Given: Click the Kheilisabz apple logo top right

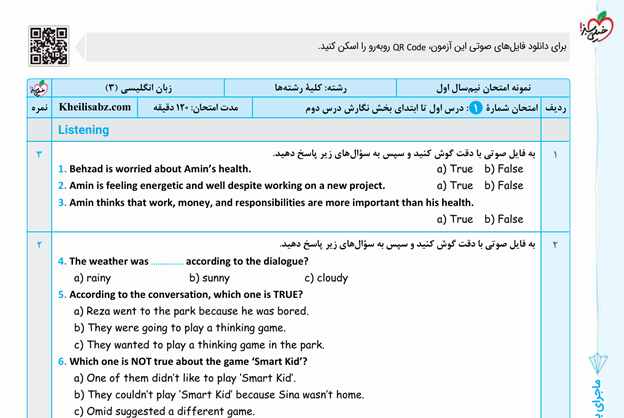Looking at the screenshot, I should pos(597,27).
